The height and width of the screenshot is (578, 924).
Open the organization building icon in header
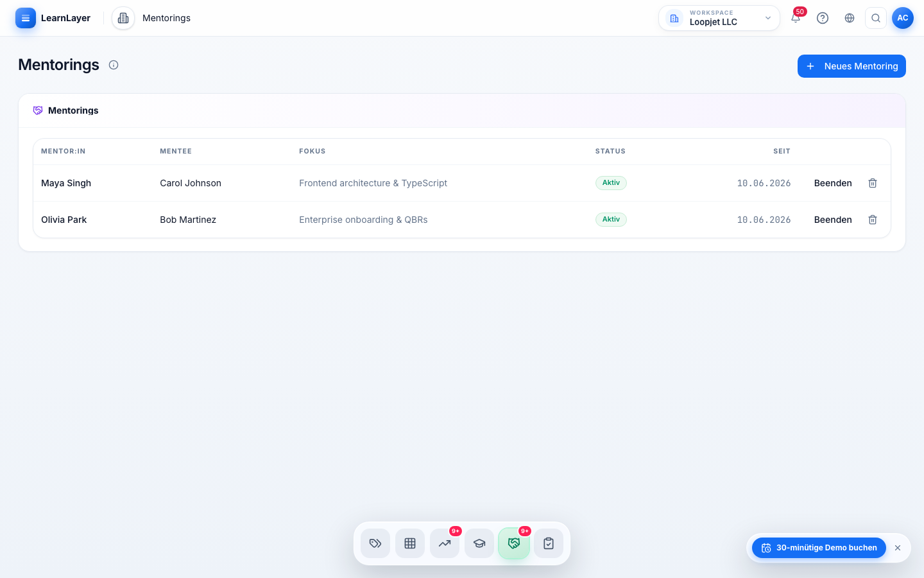click(123, 18)
